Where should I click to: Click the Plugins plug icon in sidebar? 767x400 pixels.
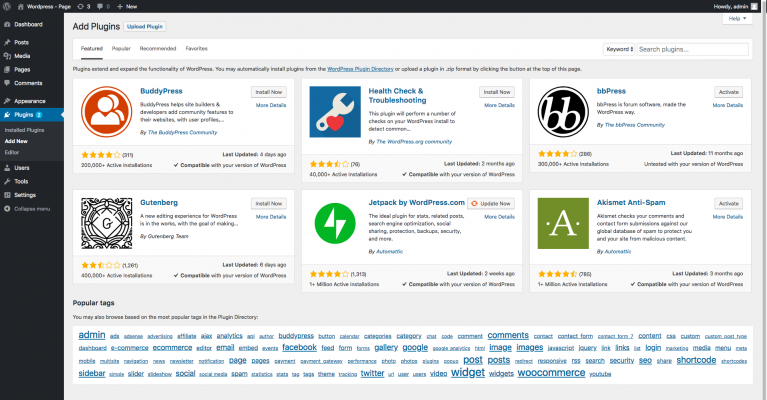point(7,115)
